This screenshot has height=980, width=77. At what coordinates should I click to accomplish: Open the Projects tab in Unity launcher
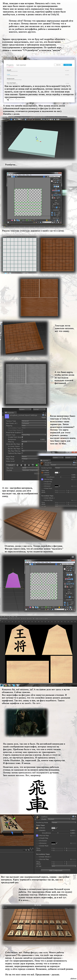[10, 65]
